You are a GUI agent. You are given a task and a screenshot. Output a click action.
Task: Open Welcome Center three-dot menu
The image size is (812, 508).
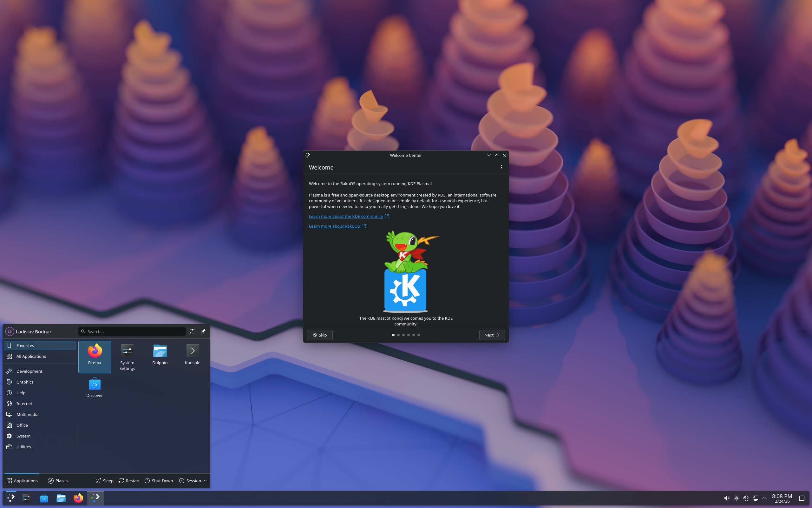501,167
